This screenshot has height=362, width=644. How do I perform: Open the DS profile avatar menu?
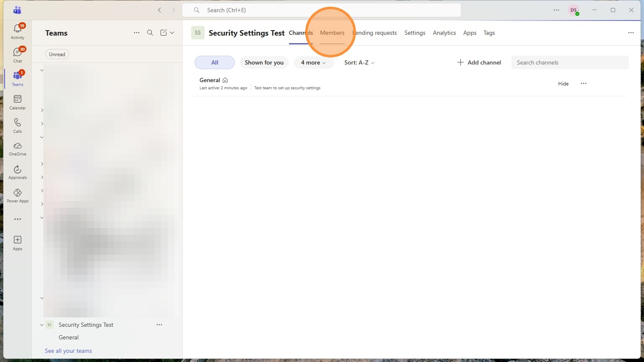(574, 10)
